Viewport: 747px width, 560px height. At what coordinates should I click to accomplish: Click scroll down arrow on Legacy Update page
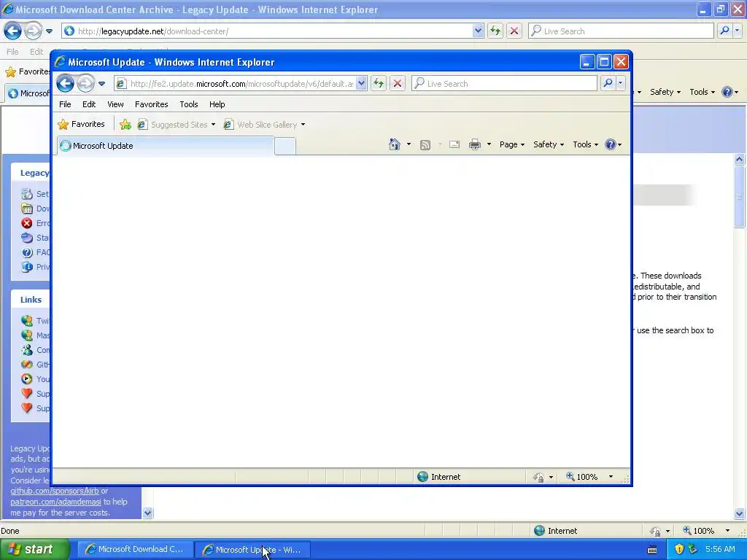pyautogui.click(x=740, y=514)
